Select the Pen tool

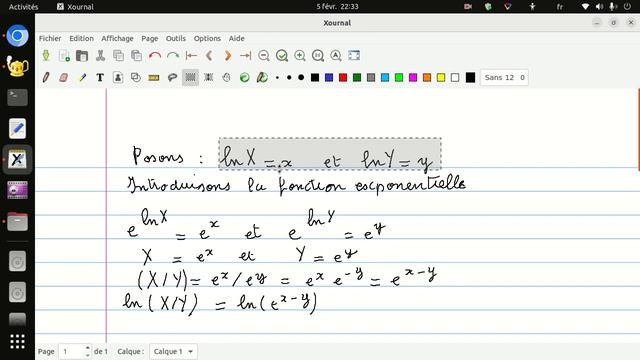[46, 78]
